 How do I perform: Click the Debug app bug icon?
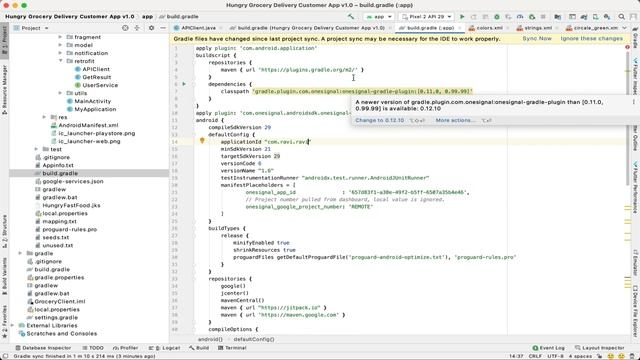(x=497, y=17)
